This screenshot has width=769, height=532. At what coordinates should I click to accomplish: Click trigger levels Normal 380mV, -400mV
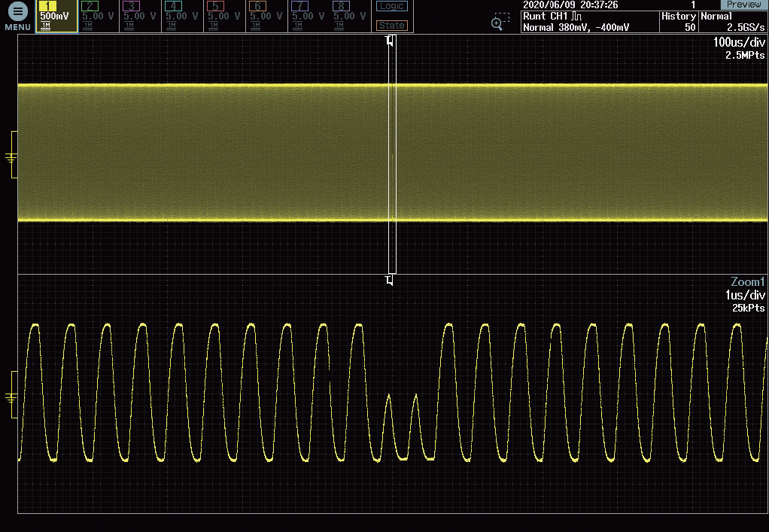point(576,27)
